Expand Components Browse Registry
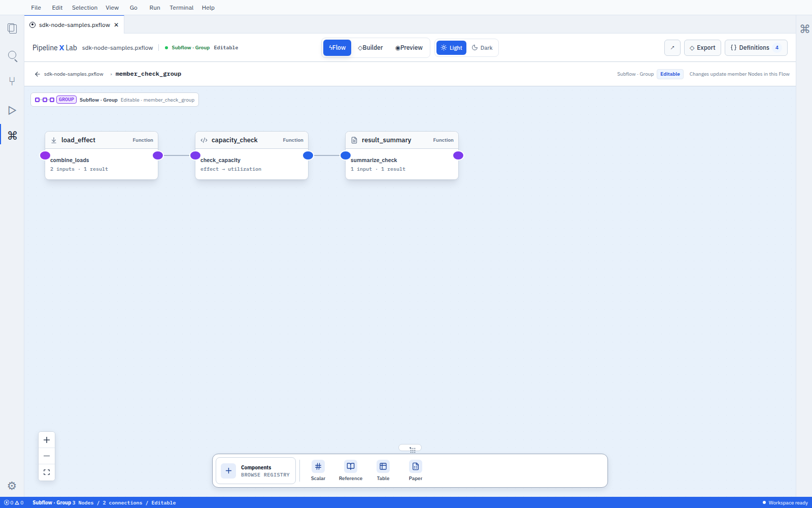Viewport: 812px width, 508px height. (256, 470)
